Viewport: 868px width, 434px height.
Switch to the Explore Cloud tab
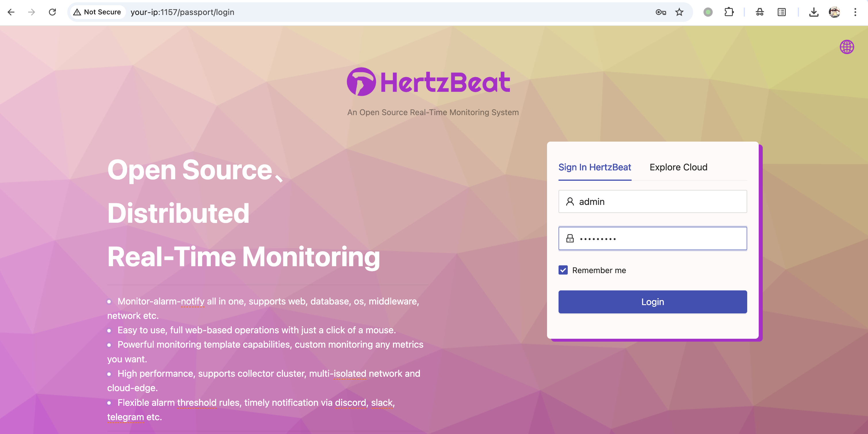pyautogui.click(x=678, y=167)
